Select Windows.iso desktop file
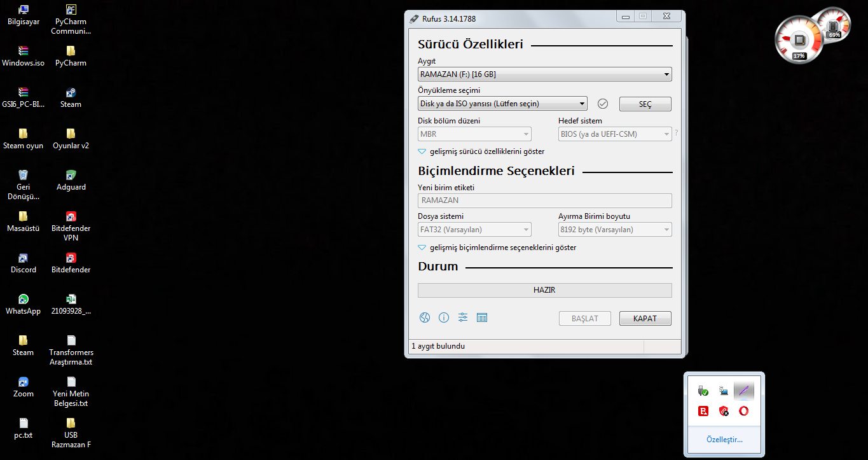 (24, 56)
